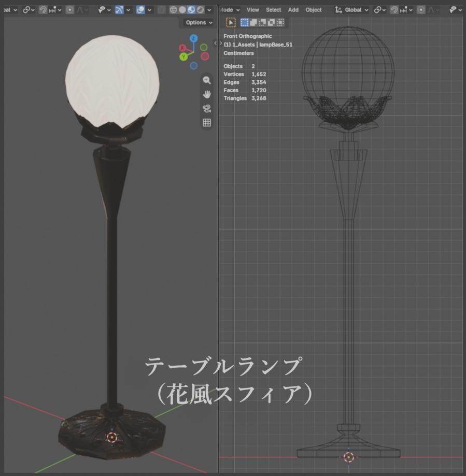Click Triangles count '3,268'

259,98
